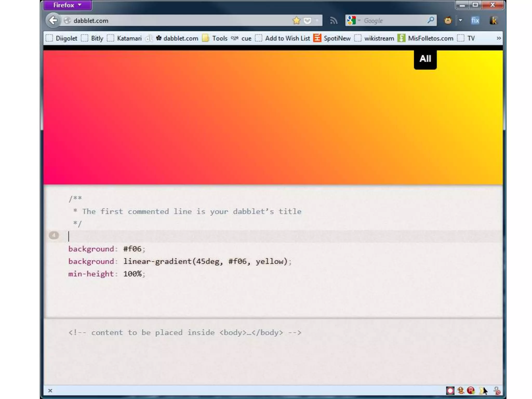
Task: Click the red M add-on status icon
Action: click(471, 390)
